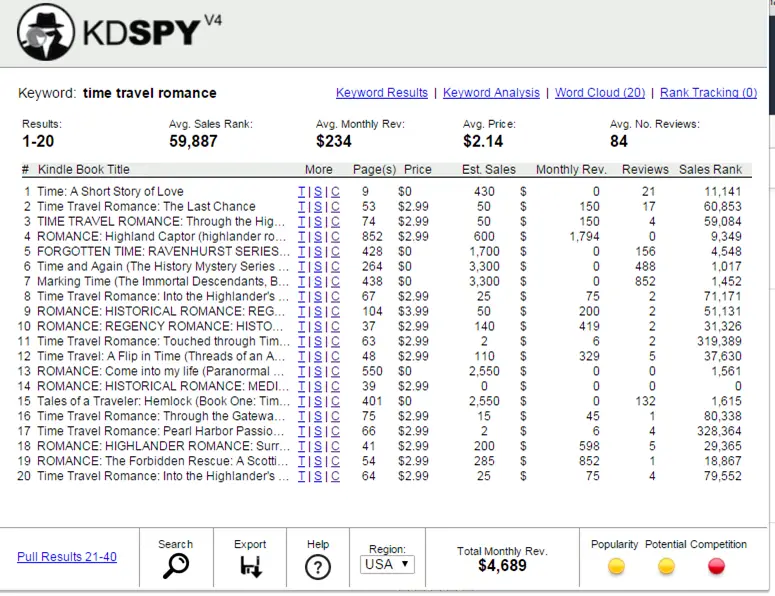The width and height of the screenshot is (775, 596).
Task: Click Avg. Monthly Rev value $234
Action: pos(334,141)
